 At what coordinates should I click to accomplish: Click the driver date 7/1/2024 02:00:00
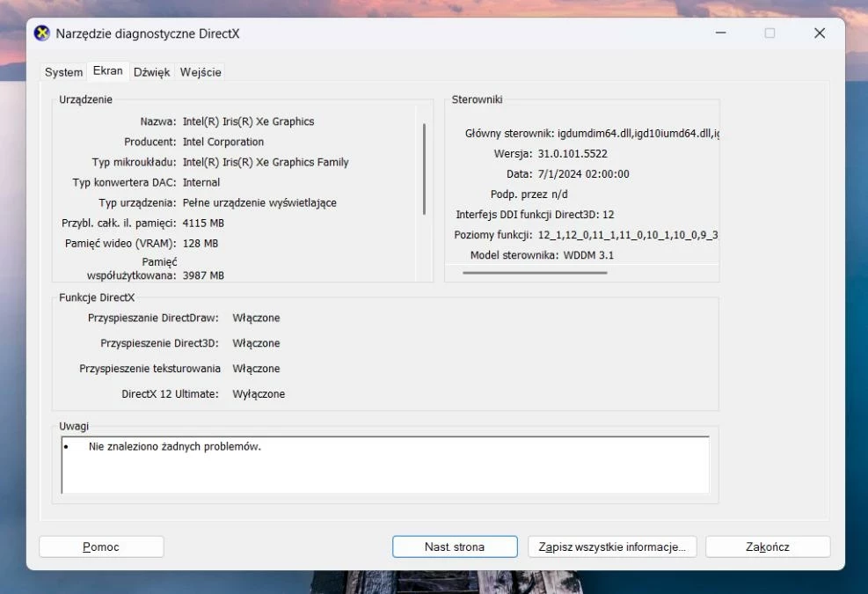583,174
